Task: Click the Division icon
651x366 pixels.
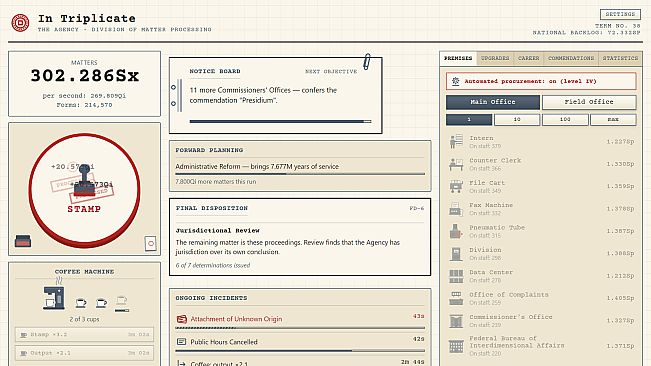Action: [x=456, y=254]
